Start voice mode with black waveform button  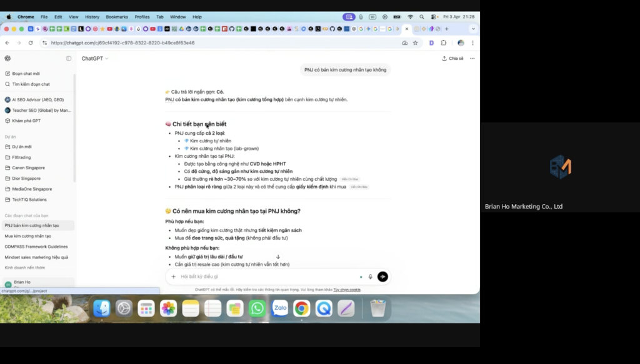pyautogui.click(x=382, y=277)
